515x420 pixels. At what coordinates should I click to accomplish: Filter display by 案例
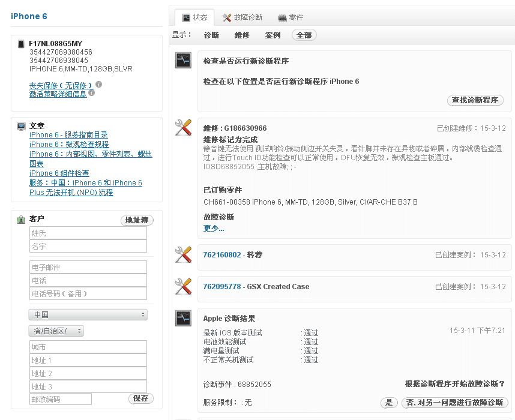[273, 35]
